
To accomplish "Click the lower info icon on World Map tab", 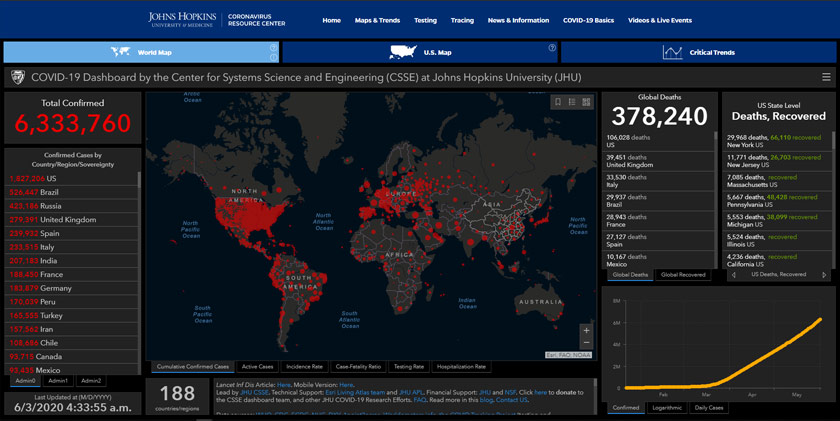I will (x=274, y=57).
